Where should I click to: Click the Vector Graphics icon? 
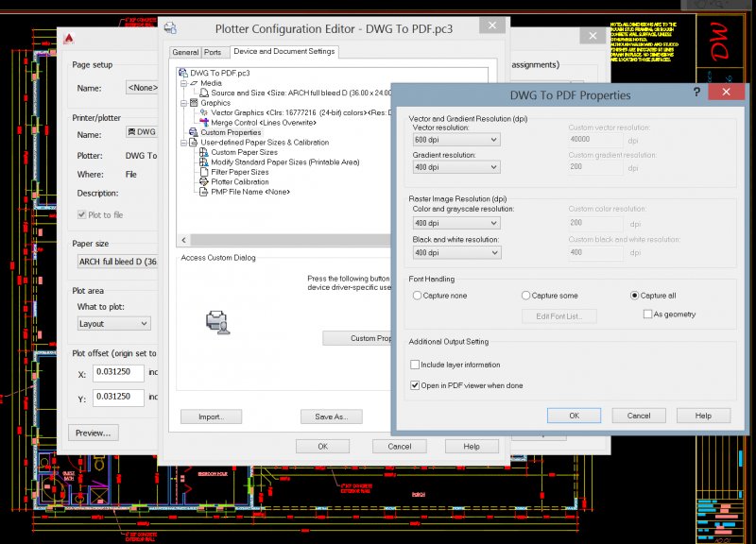[x=204, y=112]
